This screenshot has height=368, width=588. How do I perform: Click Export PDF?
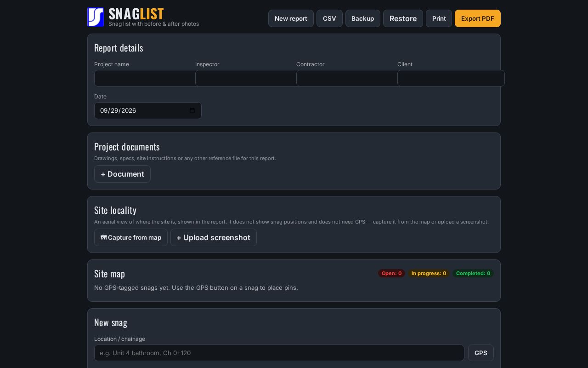pos(478,18)
